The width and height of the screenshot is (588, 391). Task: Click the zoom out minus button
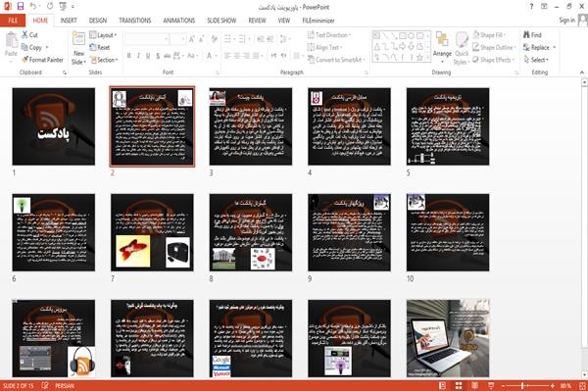tap(504, 386)
